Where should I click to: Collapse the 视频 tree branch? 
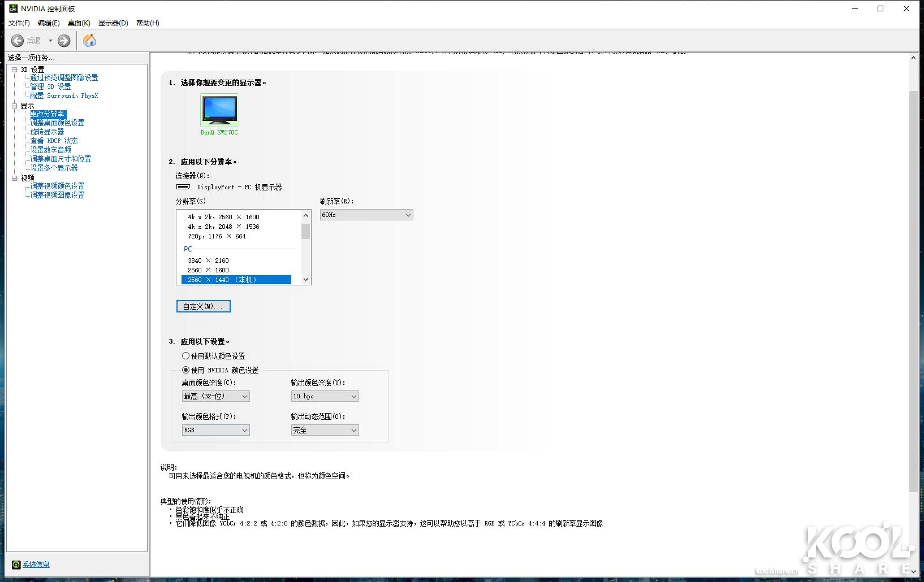15,177
